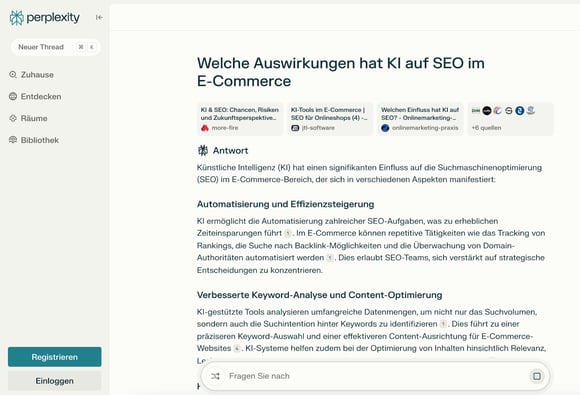The image size is (580, 395).
Task: Click the Perplexity logo icon
Action: click(x=16, y=18)
